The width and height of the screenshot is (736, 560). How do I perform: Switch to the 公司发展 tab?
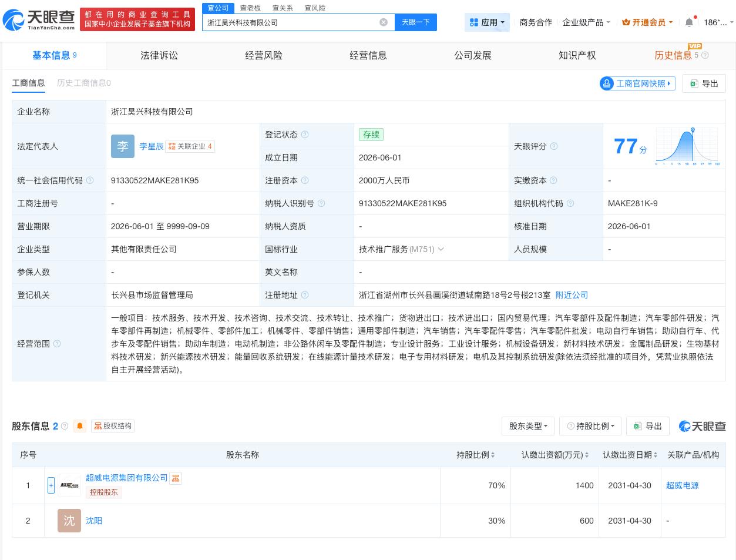click(473, 55)
